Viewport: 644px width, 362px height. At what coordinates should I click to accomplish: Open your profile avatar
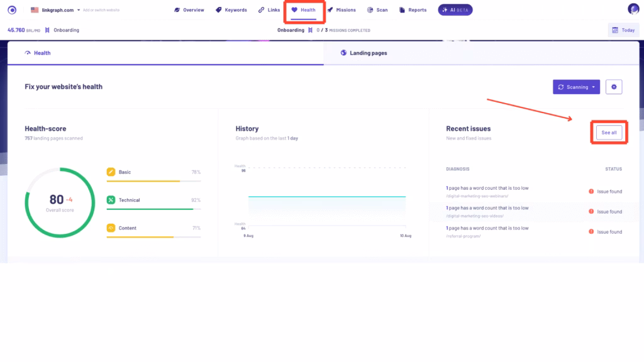tap(632, 9)
